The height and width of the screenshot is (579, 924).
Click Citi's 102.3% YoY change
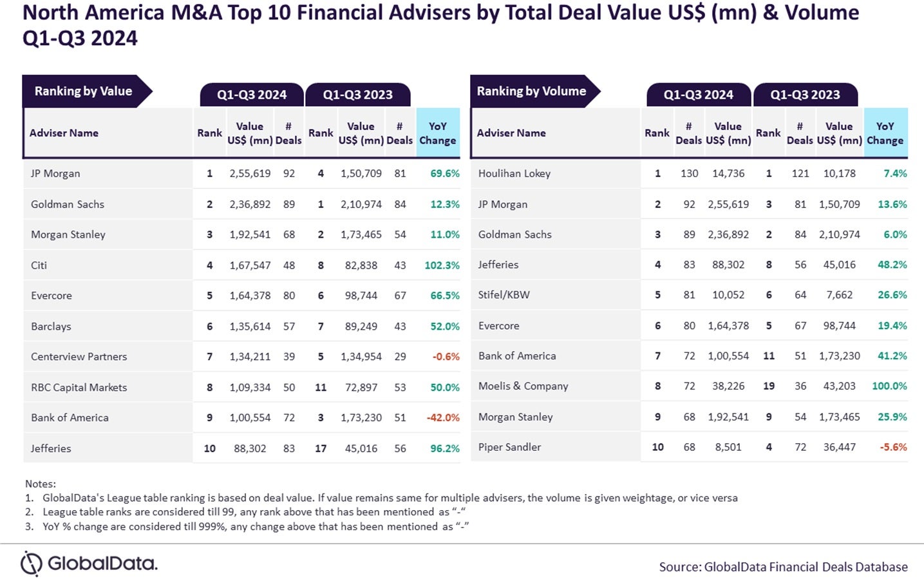[442, 265]
